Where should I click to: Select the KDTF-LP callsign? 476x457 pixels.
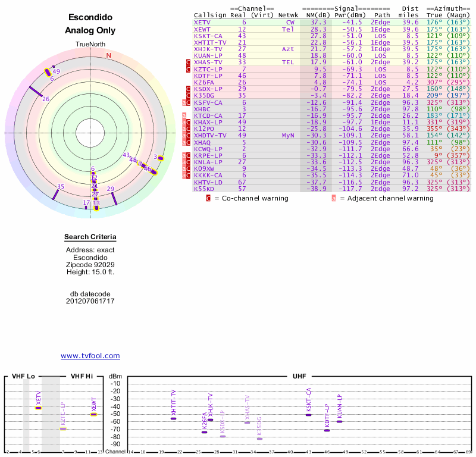208,76
